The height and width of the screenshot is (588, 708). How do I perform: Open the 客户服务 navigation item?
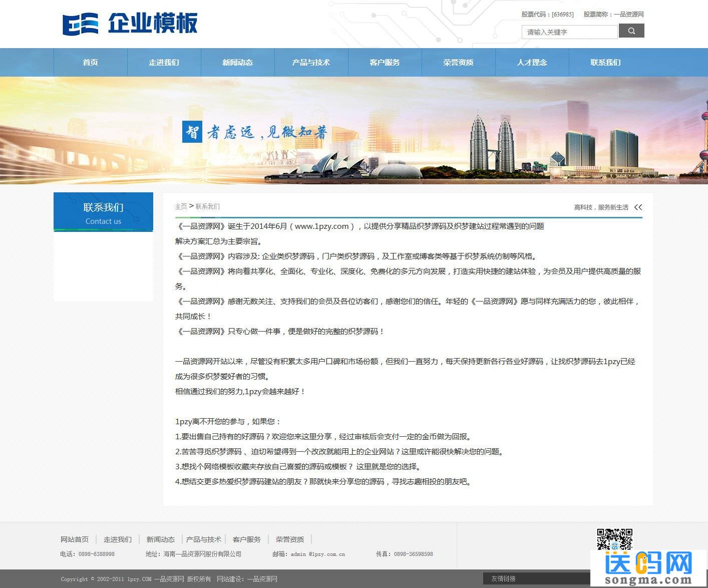click(x=385, y=62)
